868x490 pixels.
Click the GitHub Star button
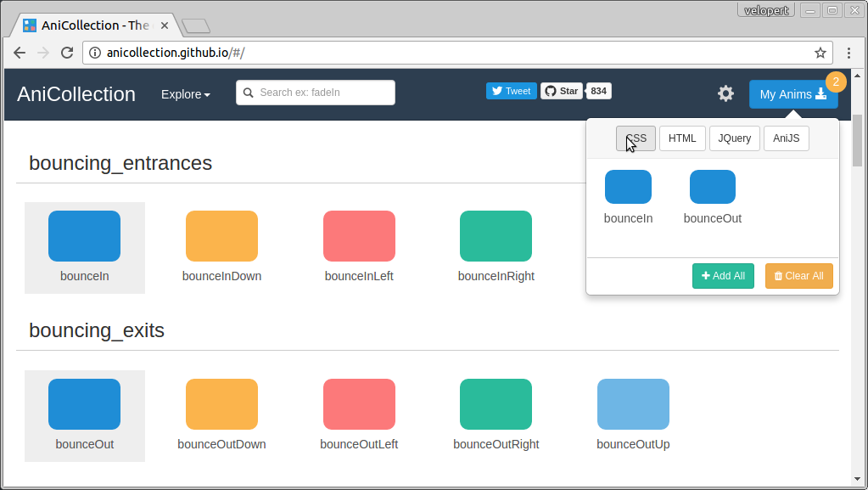tap(561, 91)
